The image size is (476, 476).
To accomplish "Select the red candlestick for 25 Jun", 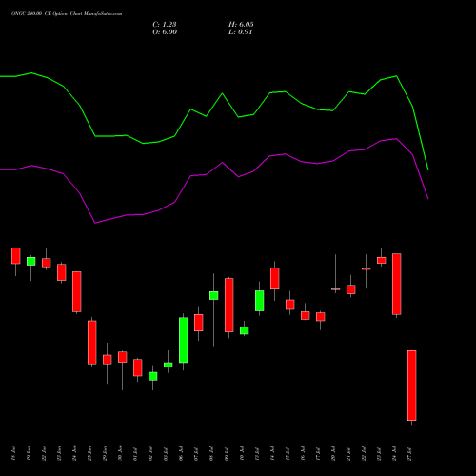I will coord(92,343).
